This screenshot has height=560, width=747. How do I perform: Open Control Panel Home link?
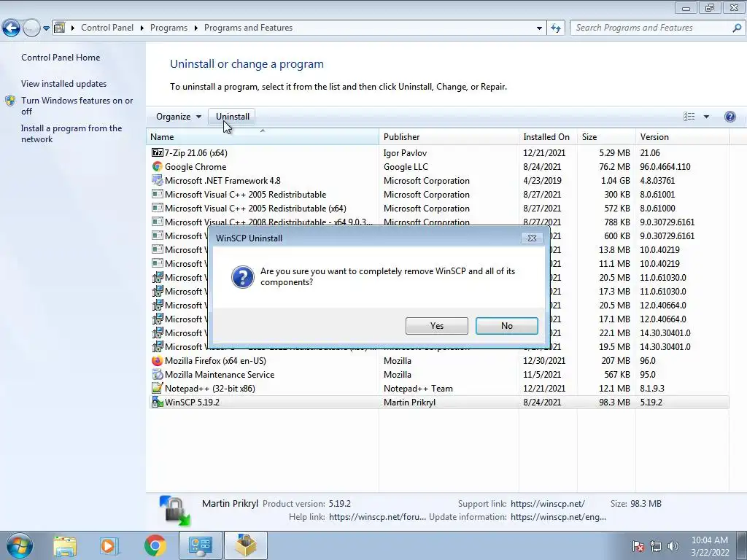click(61, 57)
